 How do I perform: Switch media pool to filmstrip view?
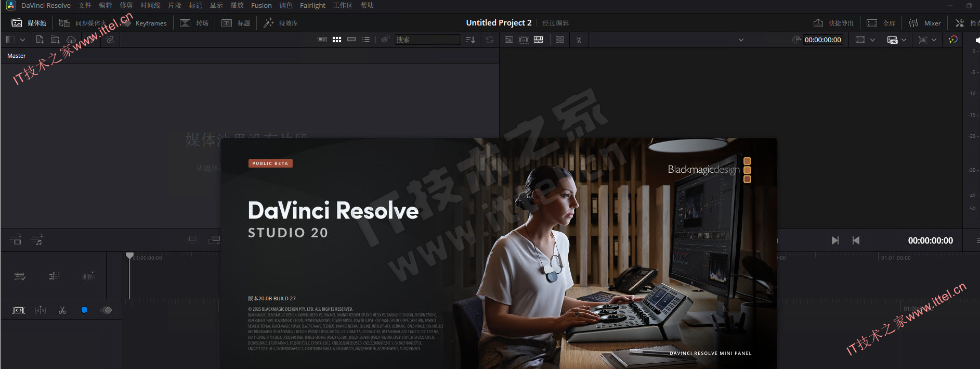tap(351, 40)
